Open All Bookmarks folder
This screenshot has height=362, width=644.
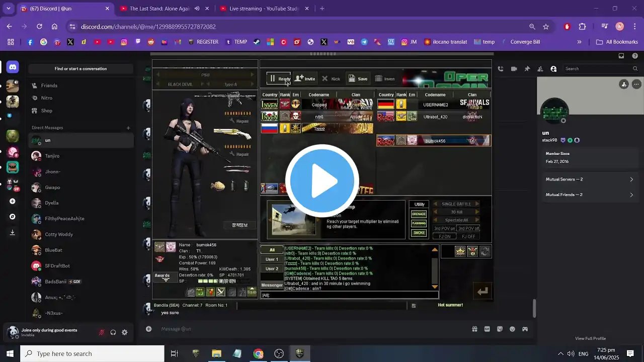point(617,42)
